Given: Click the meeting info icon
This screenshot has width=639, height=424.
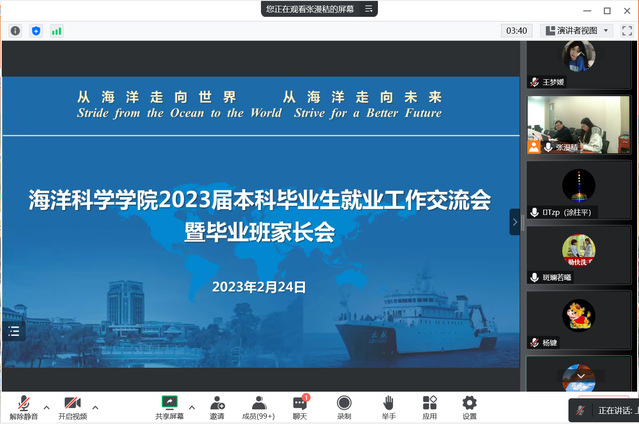Looking at the screenshot, I should 15,30.
